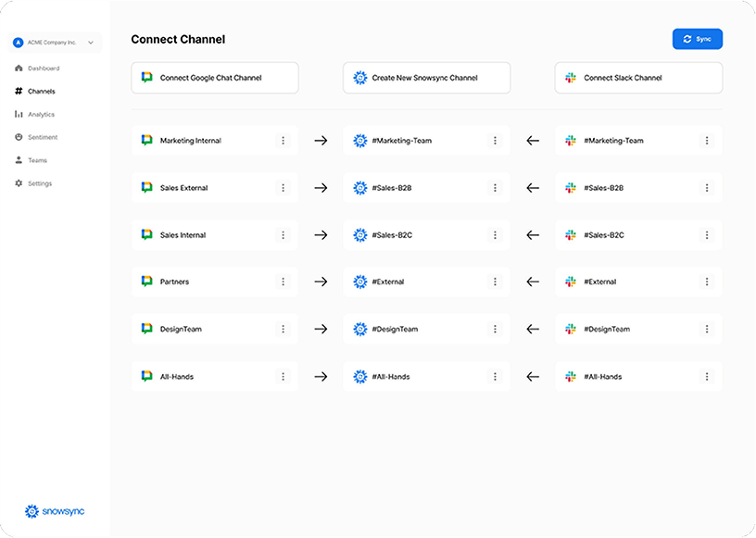Click Connect Google Chat Channel button
The width and height of the screenshot is (756, 538).
pyautogui.click(x=215, y=78)
